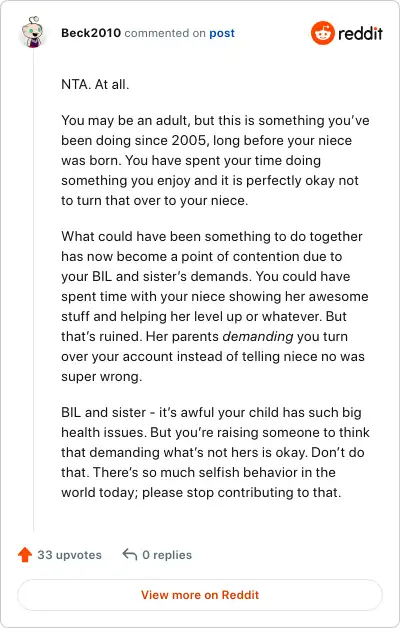Upvote using the orange arrow icon
The height and width of the screenshot is (628, 400).
pos(25,555)
